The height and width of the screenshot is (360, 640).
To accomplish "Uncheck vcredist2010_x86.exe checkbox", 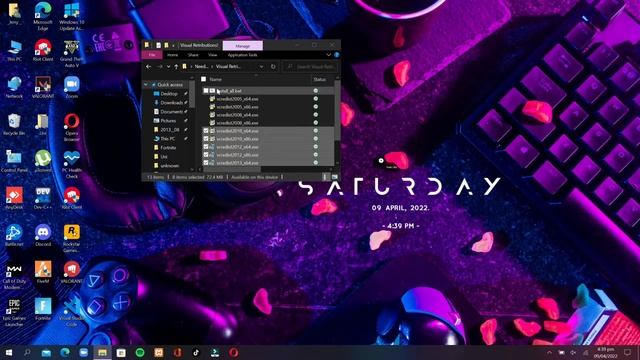I will (206, 139).
